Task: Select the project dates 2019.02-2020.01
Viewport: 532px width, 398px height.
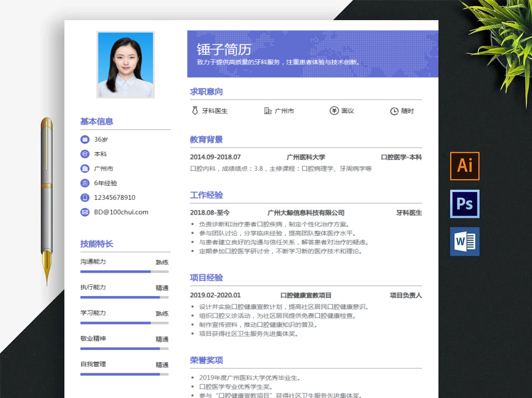Action: [216, 295]
